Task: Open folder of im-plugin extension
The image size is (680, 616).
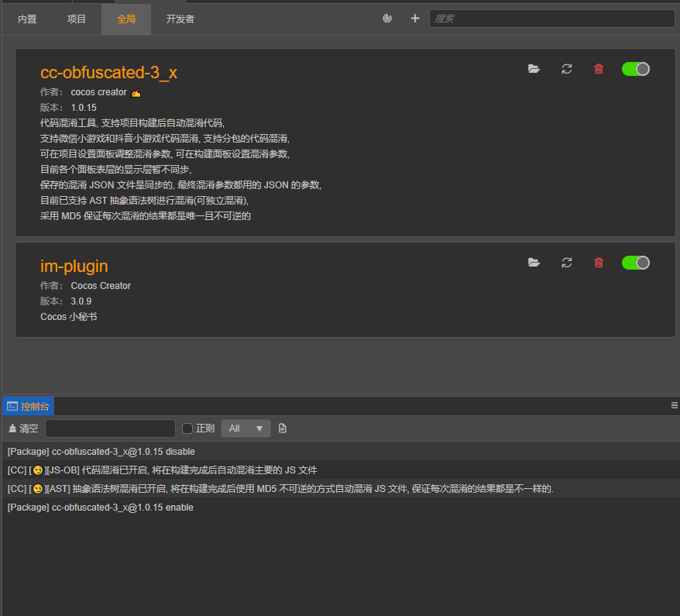Action: pos(534,263)
